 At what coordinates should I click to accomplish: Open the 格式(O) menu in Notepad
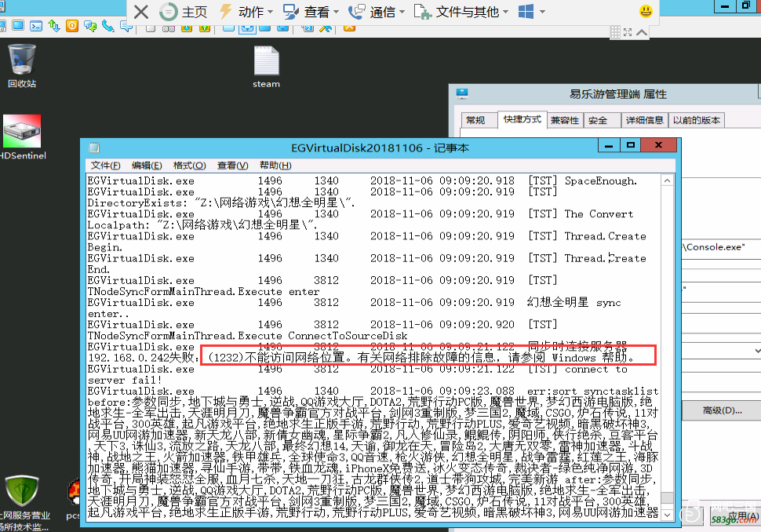tap(189, 166)
